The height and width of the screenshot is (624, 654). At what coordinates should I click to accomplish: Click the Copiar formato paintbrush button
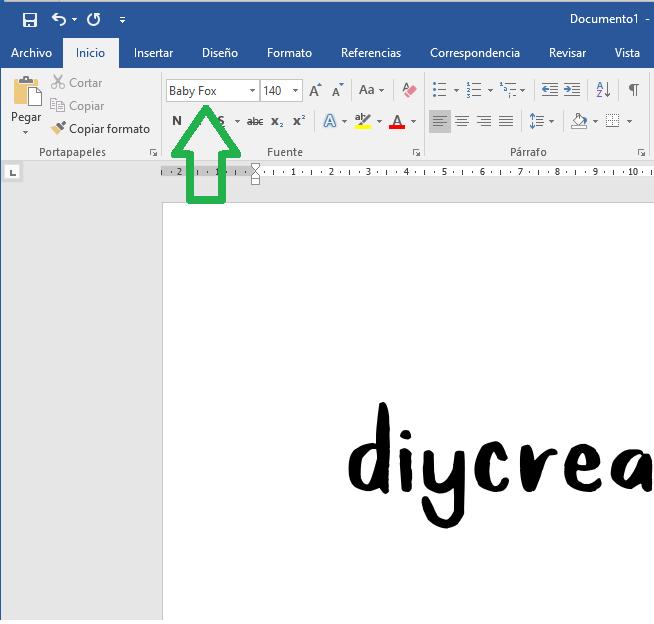[x=100, y=129]
